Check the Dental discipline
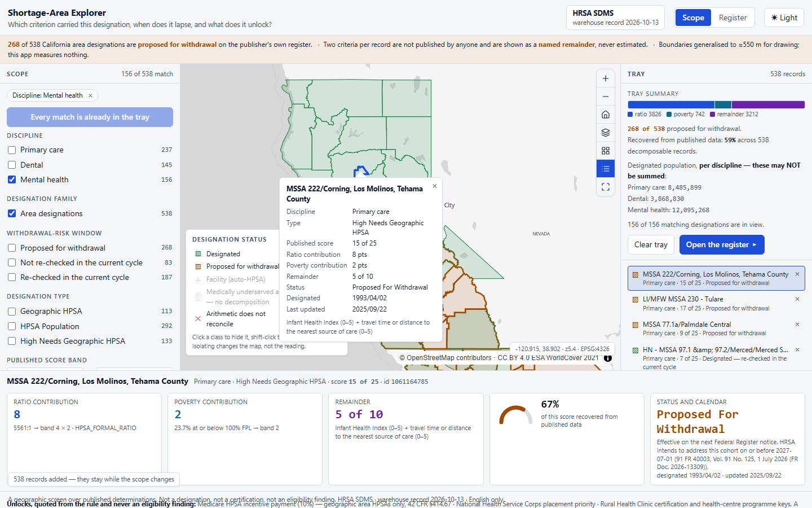Viewport: 812px width, 508px height. click(12, 165)
